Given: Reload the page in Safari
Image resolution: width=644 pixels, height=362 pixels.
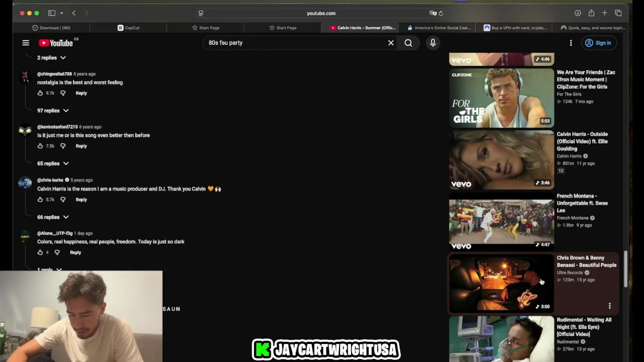Looking at the screenshot, I should [x=441, y=13].
